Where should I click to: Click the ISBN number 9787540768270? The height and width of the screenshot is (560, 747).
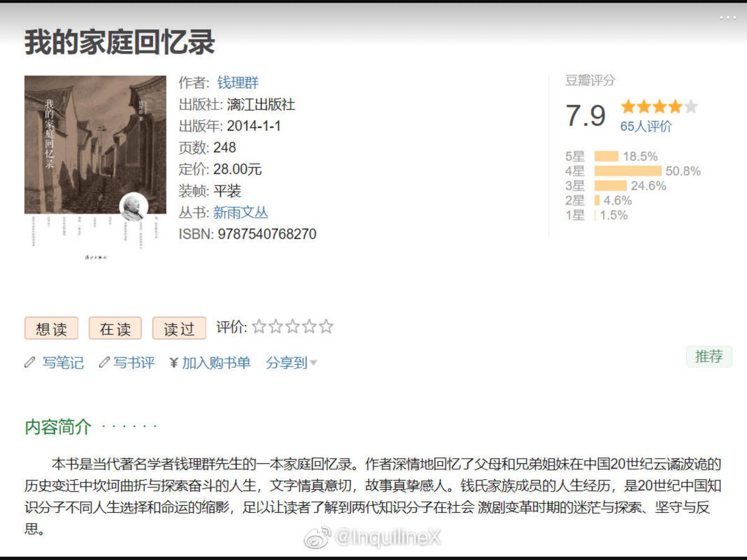coord(267,234)
